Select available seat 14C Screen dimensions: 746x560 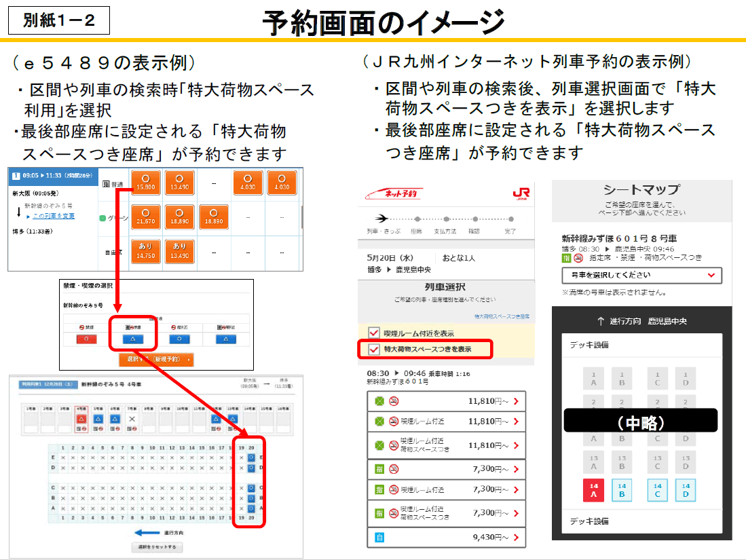click(657, 490)
